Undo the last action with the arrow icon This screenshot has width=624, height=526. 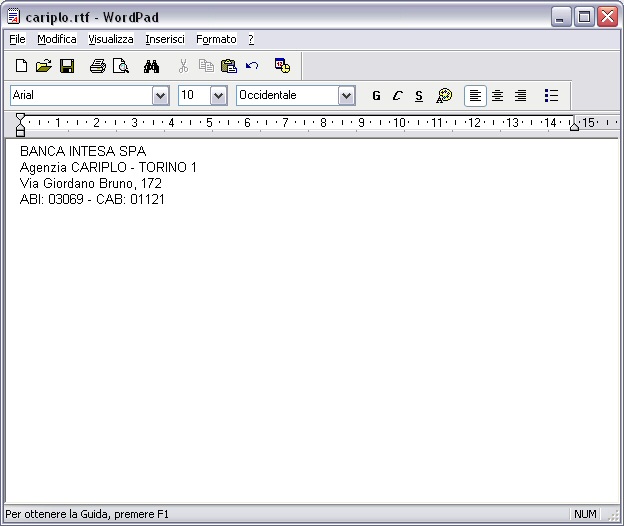(252, 66)
